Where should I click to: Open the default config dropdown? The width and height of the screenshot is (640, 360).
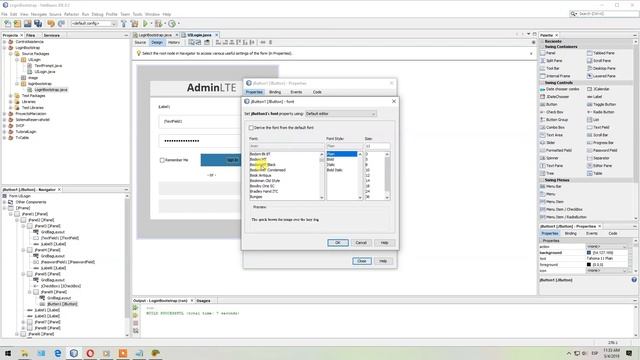pos(94,24)
